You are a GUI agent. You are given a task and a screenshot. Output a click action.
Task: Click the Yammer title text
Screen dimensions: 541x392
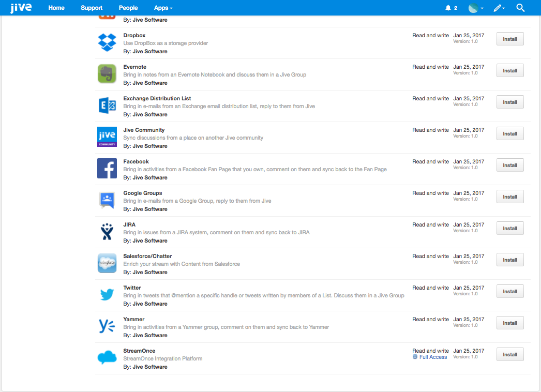tap(134, 319)
